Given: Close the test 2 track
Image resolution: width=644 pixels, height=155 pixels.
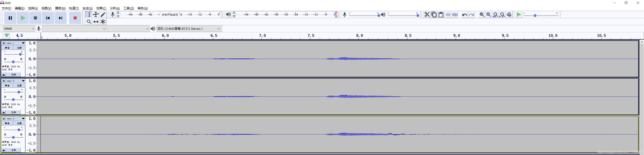Looking at the screenshot, I should 4,81.
